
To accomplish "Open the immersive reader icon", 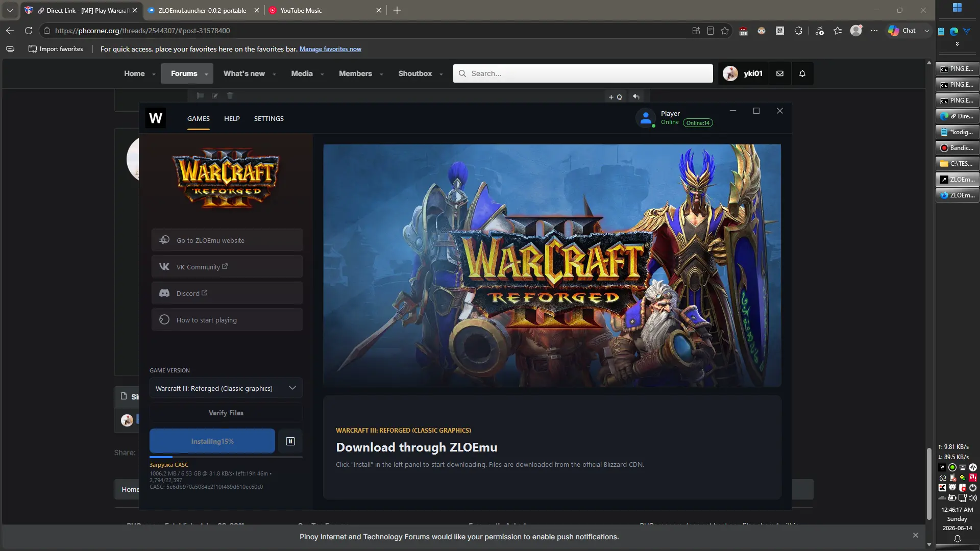I will click(x=710, y=31).
